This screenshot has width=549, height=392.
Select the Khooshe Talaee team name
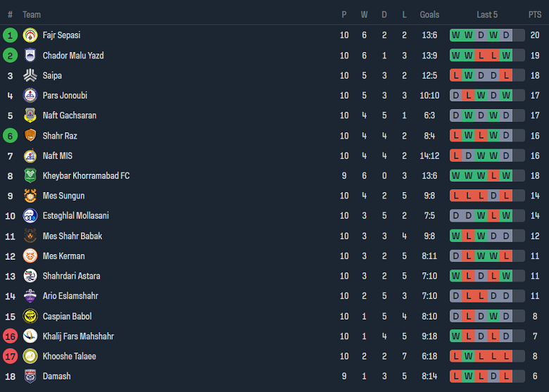click(x=70, y=357)
